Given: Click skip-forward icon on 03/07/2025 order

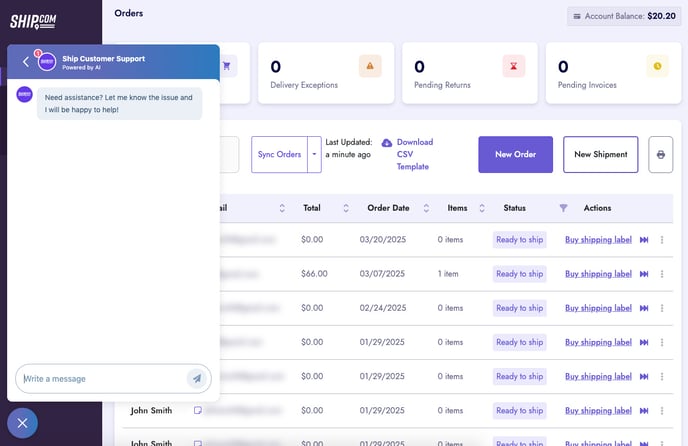Looking at the screenshot, I should pyautogui.click(x=644, y=274).
